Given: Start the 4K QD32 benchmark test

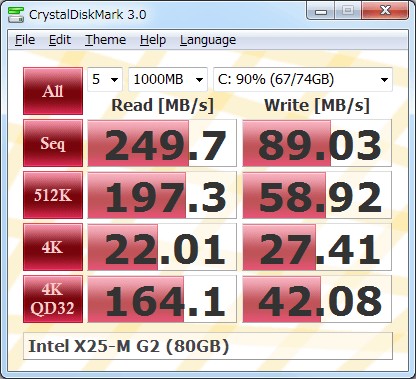Looking at the screenshot, I should pos(53,299).
